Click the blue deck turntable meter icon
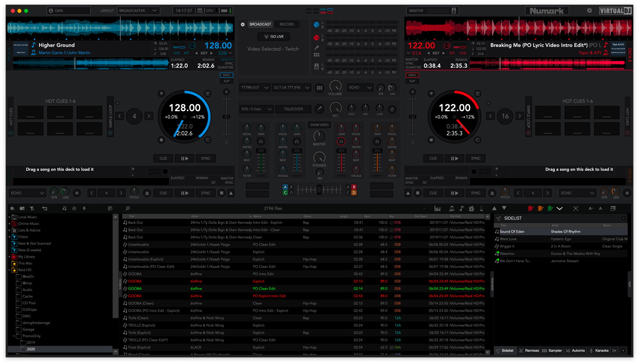Image resolution: width=639 pixels, height=364 pixels. tap(317, 25)
